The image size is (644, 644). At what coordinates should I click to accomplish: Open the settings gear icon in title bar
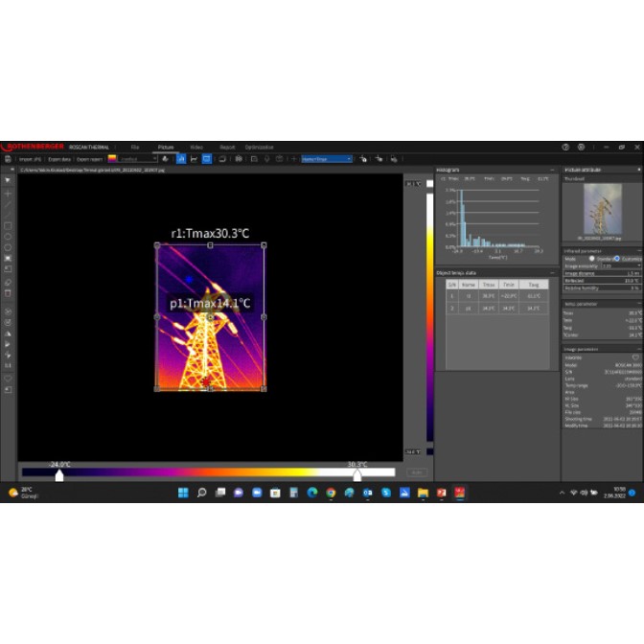pyautogui.click(x=581, y=147)
